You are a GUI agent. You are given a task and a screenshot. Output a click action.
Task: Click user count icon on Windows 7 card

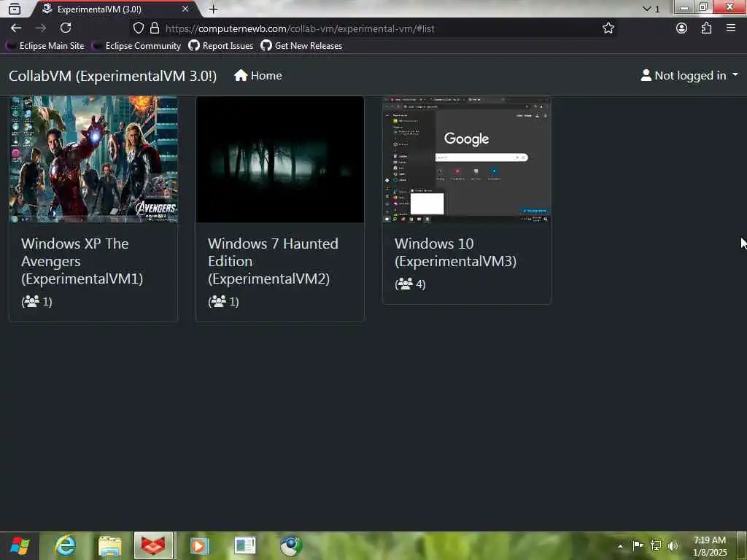(x=218, y=301)
